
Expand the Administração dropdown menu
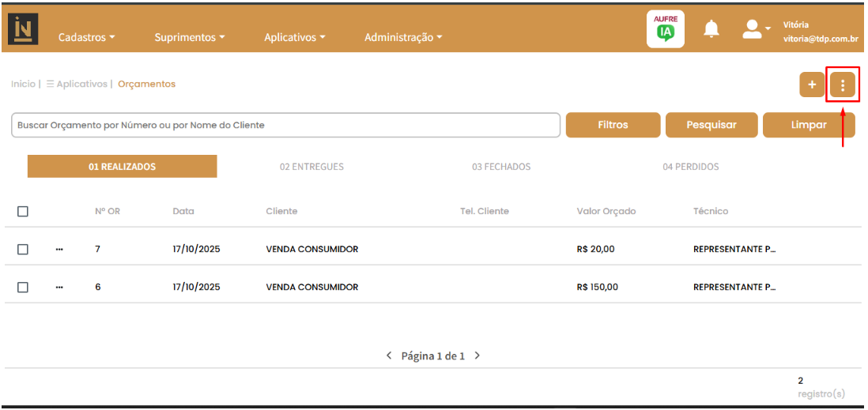coord(403,37)
